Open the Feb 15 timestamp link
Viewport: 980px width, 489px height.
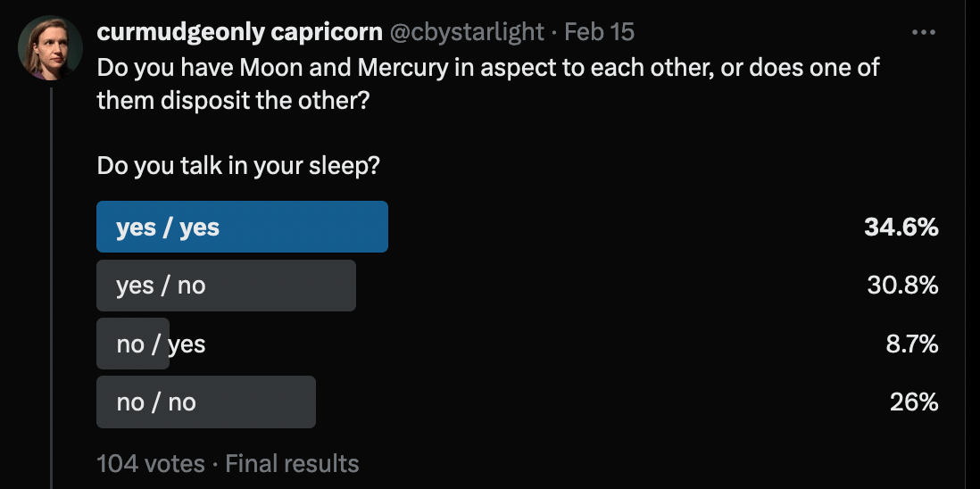(600, 32)
